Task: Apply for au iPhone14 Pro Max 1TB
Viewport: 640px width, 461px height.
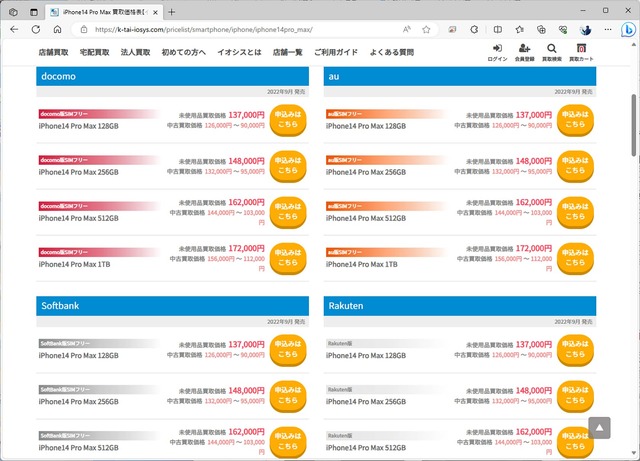Action: point(575,258)
